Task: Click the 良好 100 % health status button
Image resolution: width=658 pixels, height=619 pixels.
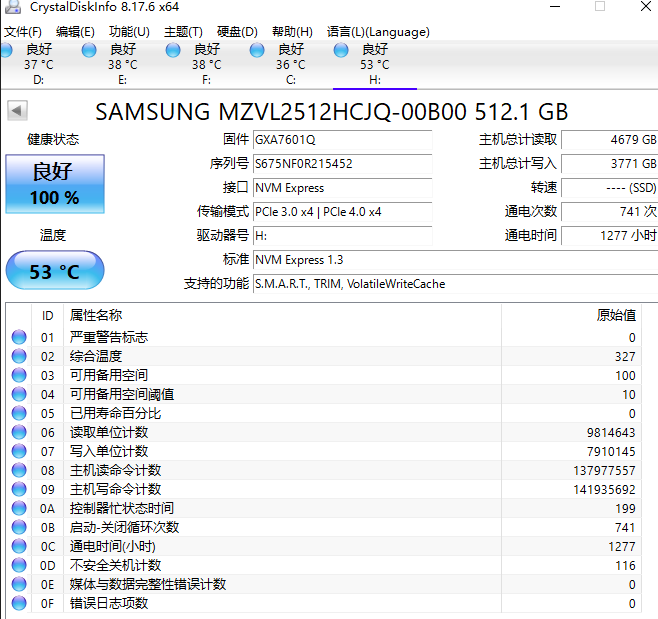Action: coord(55,184)
